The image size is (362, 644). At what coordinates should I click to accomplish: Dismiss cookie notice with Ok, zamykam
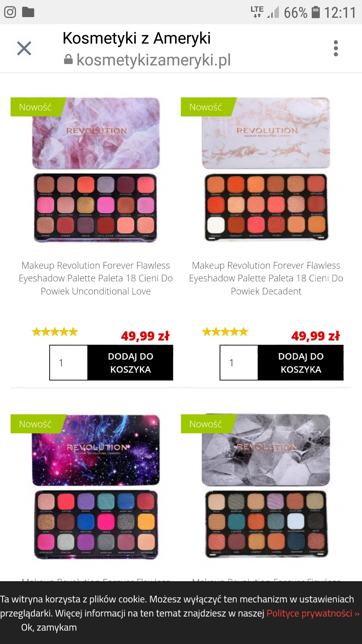click(49, 627)
